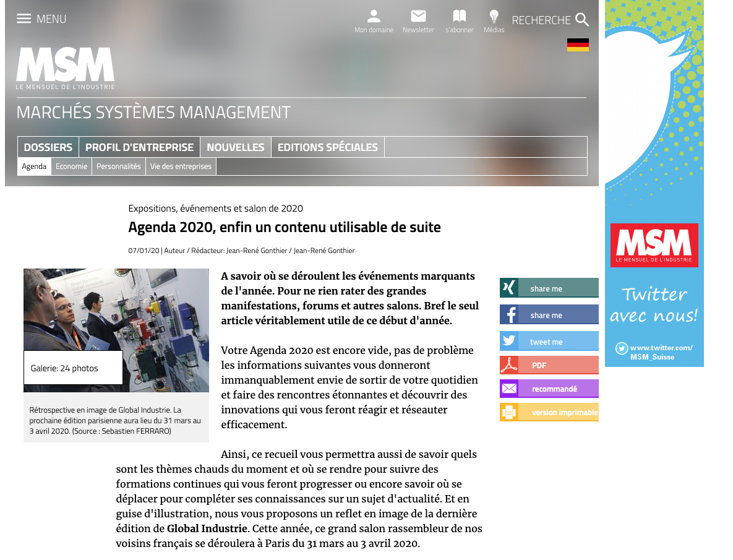Screen dimensions: 733x560
Task: Select the PROFIL D'ENTREPRISE menu item
Action: coord(139,147)
